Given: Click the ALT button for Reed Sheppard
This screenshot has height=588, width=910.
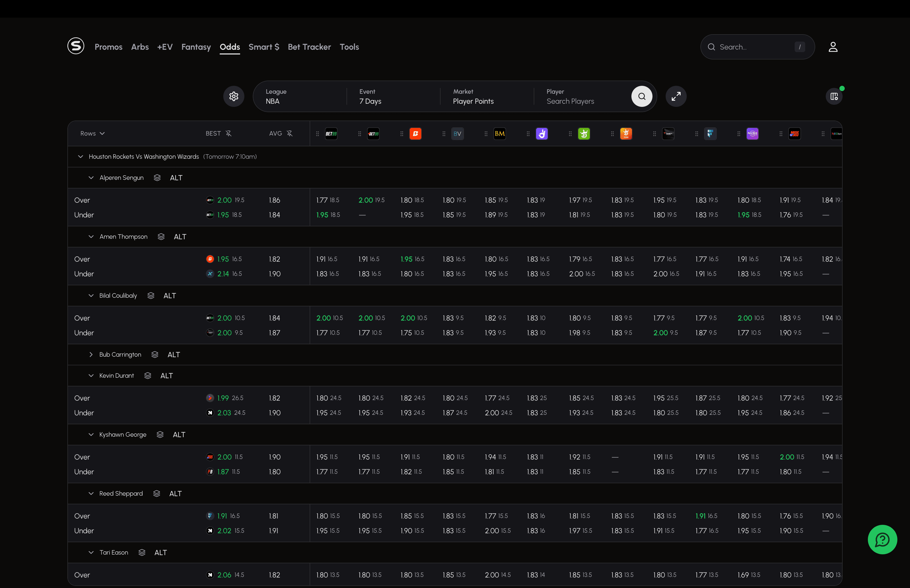Looking at the screenshot, I should point(175,493).
